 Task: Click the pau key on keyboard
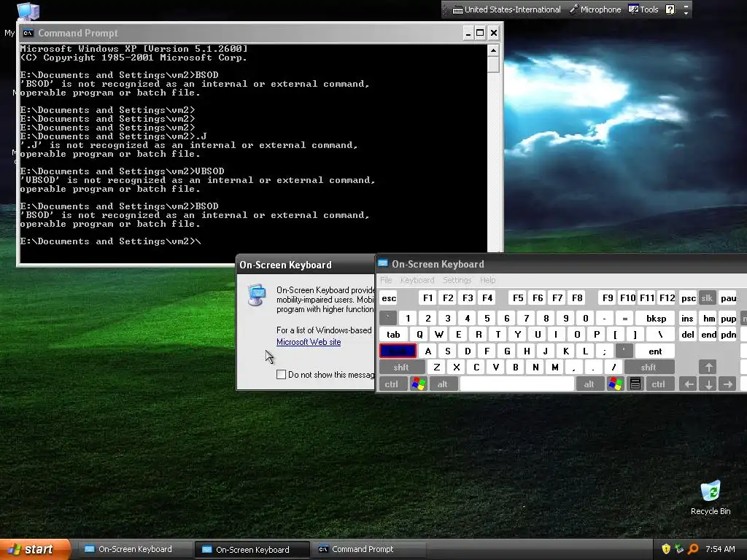(x=728, y=298)
